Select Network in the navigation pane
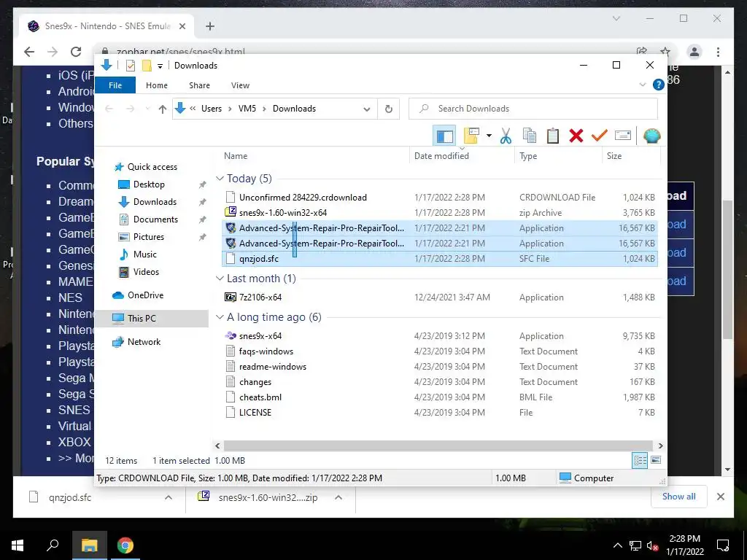The width and height of the screenshot is (747, 560). click(x=144, y=341)
